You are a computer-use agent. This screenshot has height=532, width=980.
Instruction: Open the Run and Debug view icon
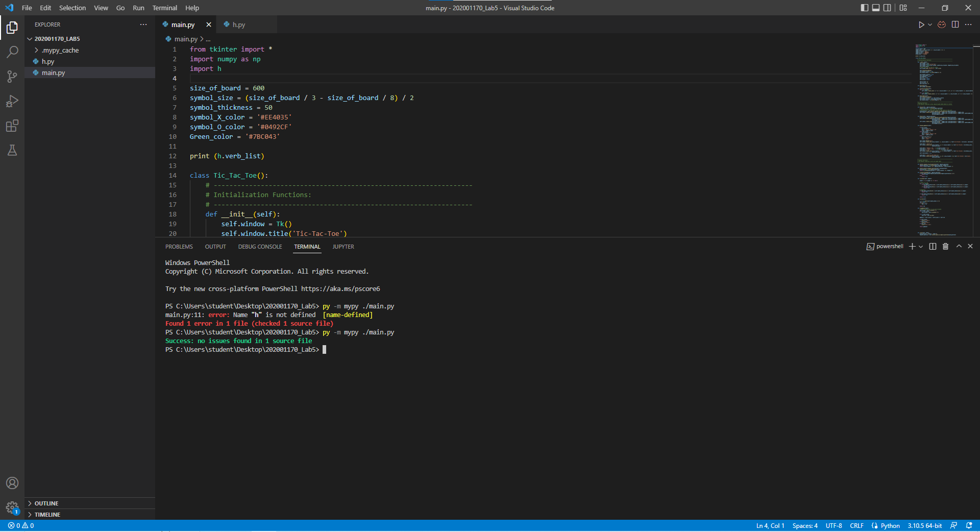pyautogui.click(x=12, y=101)
